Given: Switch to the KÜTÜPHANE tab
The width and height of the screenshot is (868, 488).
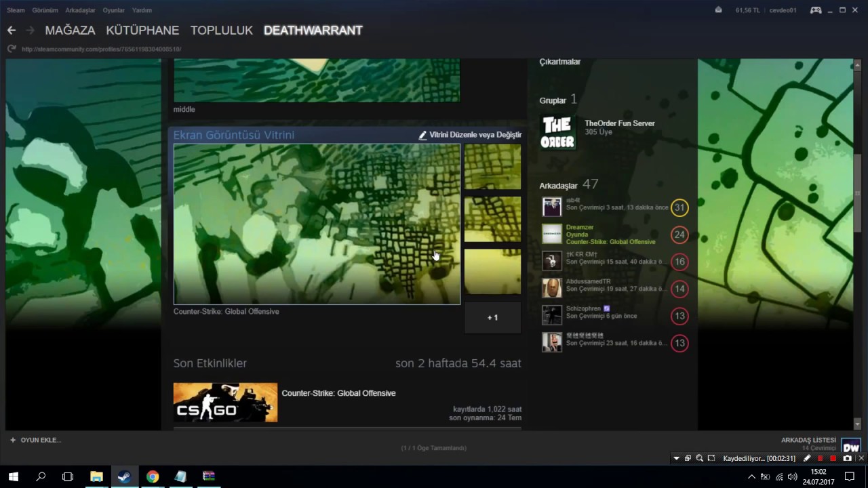Looking at the screenshot, I should click(x=142, y=30).
